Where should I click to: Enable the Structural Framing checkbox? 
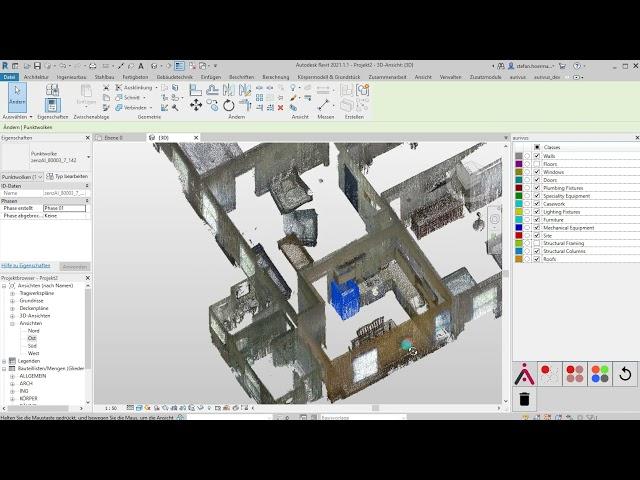(536, 243)
